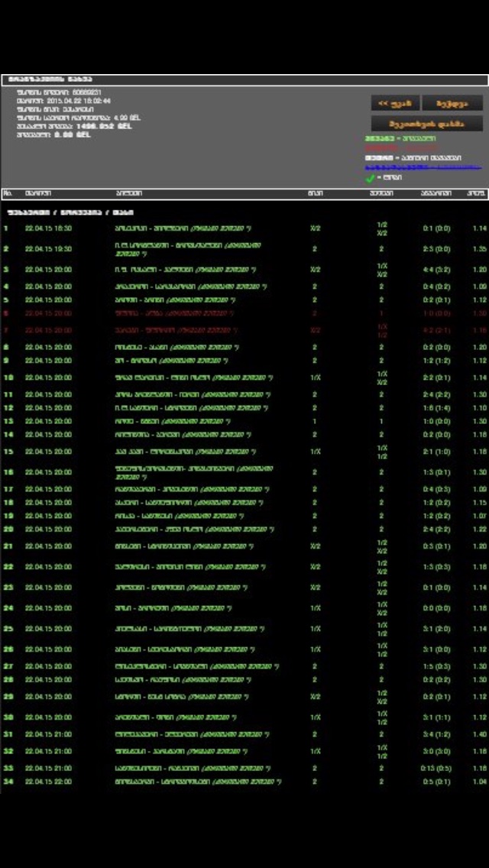Select the ticket timestamp 2015.04.22 18:02:44
The height and width of the screenshot is (868, 489).
[x=77, y=102]
